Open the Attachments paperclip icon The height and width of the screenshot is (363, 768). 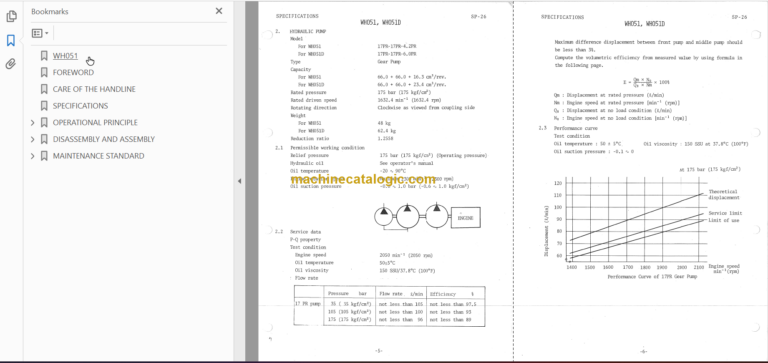click(x=11, y=64)
